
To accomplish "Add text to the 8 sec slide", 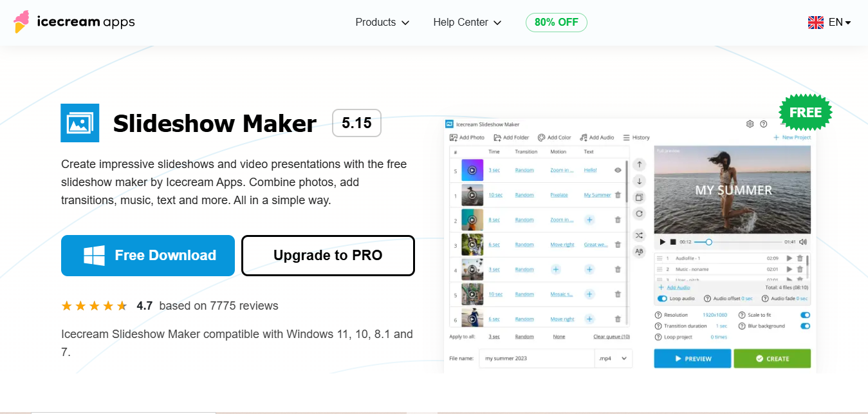I will click(x=589, y=220).
